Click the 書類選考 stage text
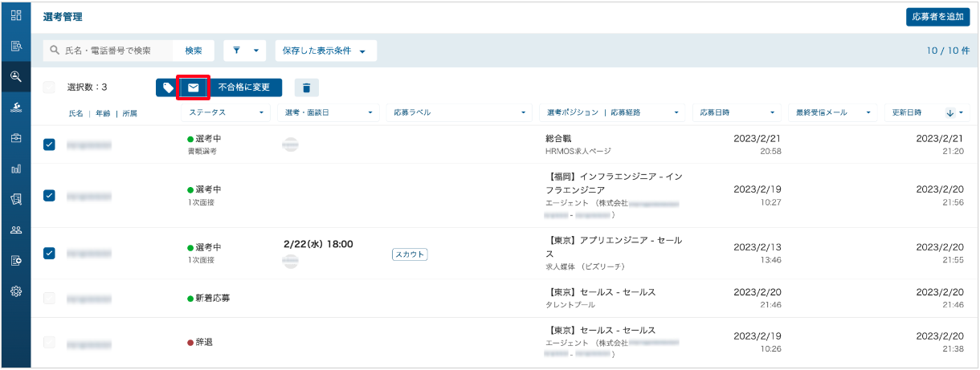The width and height of the screenshot is (980, 370). point(202,151)
